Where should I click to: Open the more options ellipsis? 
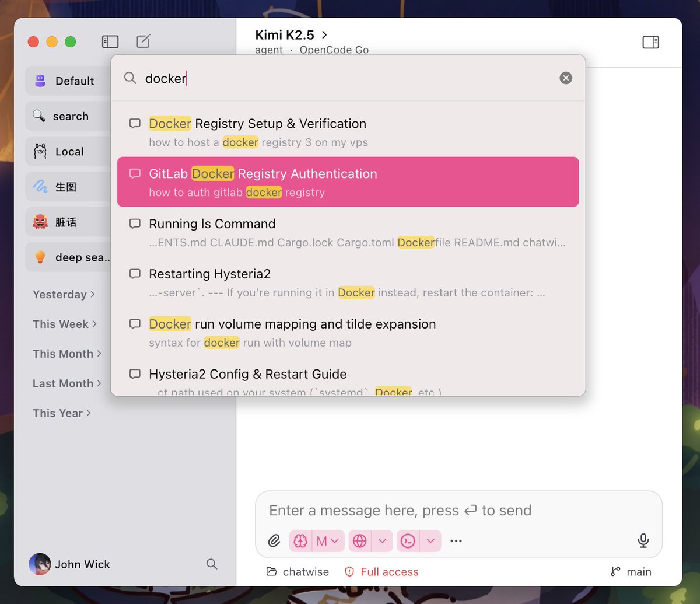tap(456, 541)
